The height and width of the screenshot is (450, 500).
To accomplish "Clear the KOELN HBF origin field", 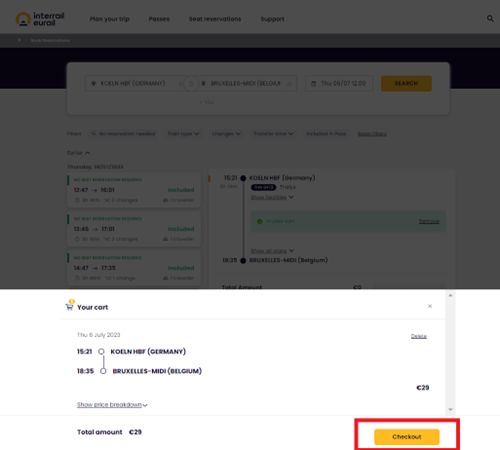I will click(x=181, y=84).
